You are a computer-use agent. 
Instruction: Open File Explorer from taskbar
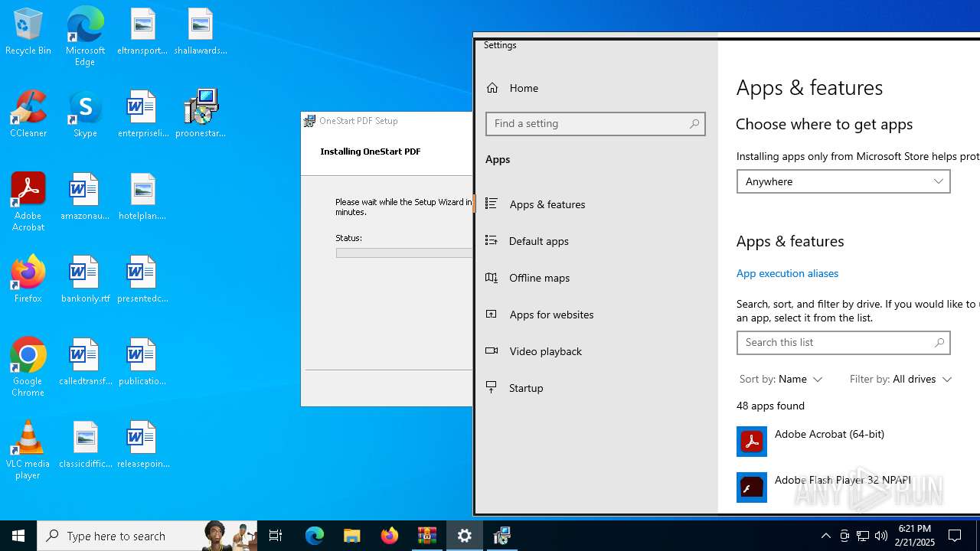coord(352,536)
